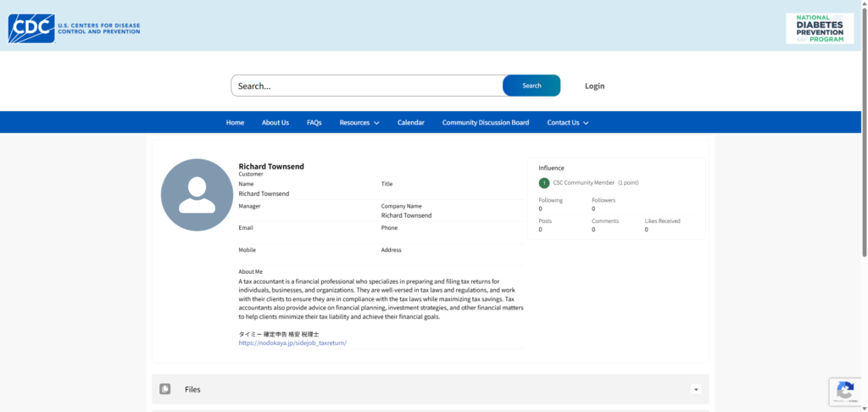Click the Login link
868x412 pixels.
tap(594, 86)
